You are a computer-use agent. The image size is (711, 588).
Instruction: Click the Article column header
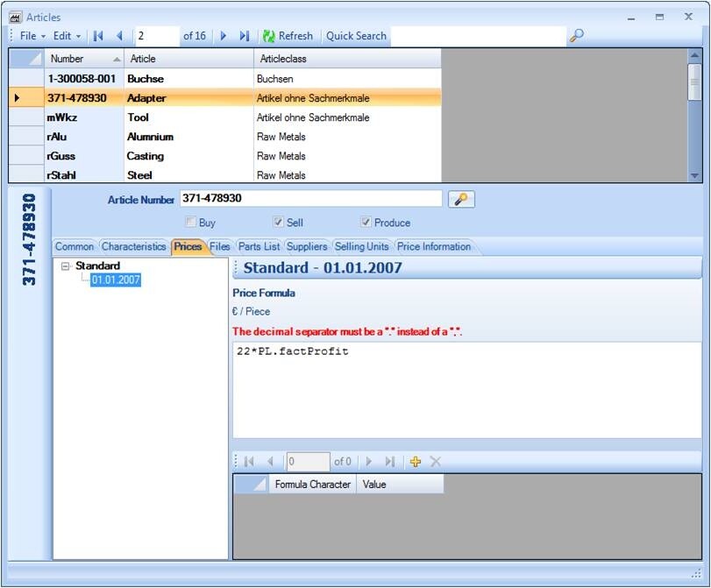188,59
